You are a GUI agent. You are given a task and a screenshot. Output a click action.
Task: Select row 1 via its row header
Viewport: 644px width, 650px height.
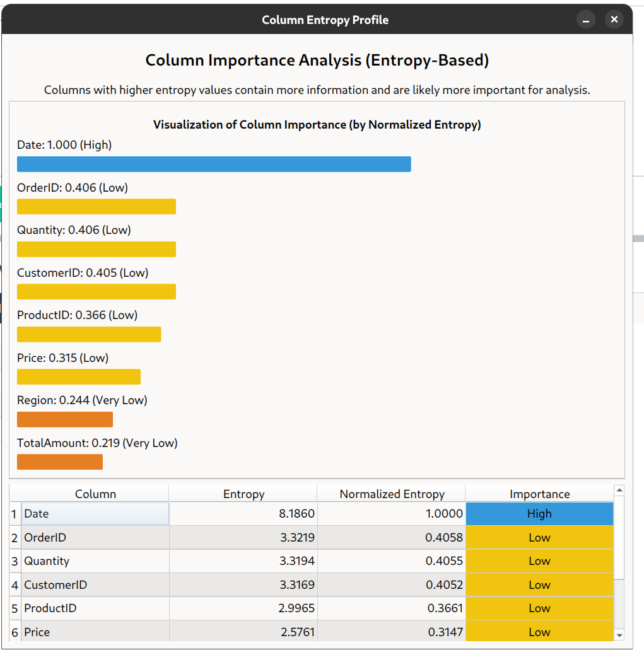pyautogui.click(x=14, y=514)
